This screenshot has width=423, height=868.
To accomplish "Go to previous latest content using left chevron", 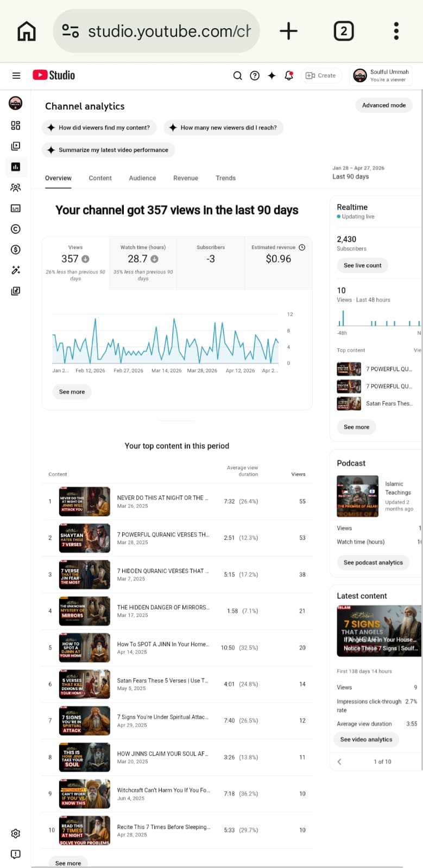I will pos(339,762).
